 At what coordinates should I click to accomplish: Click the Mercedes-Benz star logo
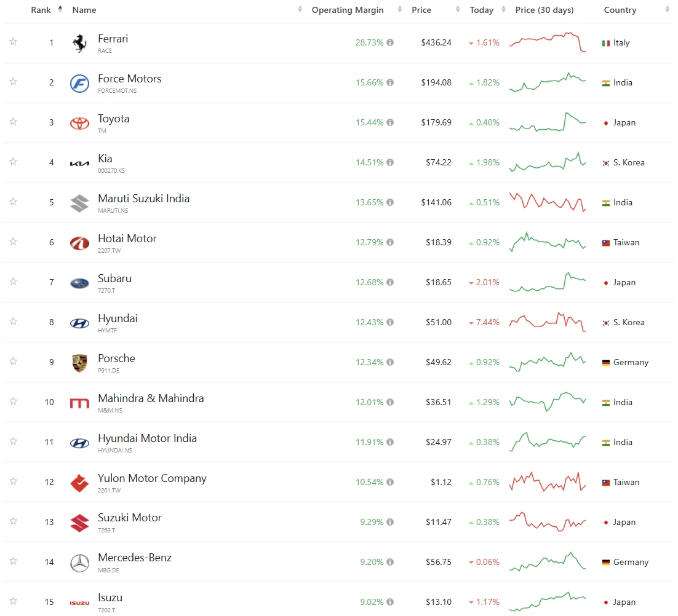pyautogui.click(x=79, y=563)
